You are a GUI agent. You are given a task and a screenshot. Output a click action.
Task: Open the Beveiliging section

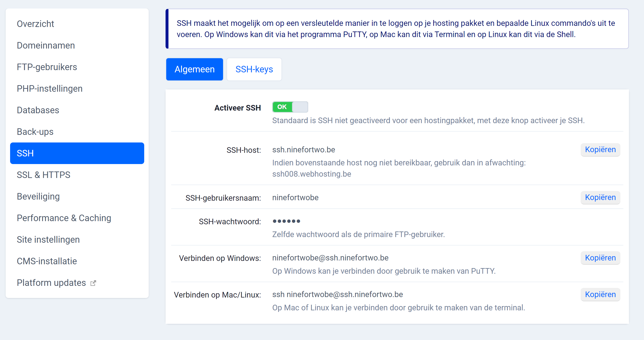[38, 196]
